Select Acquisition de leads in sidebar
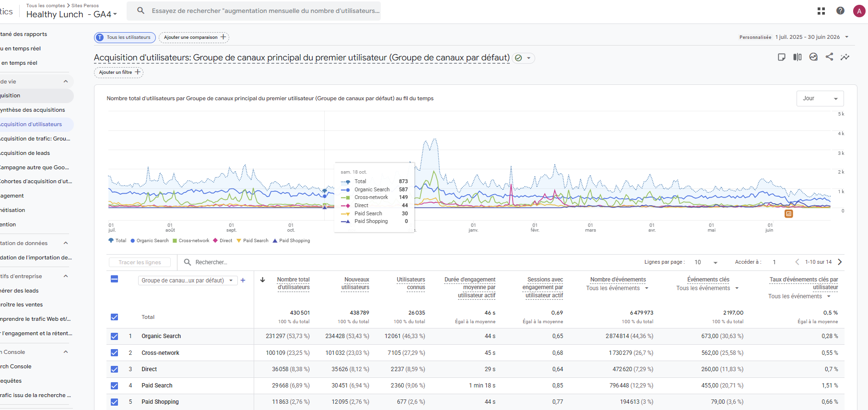Image resolution: width=868 pixels, height=410 pixels. [25, 153]
